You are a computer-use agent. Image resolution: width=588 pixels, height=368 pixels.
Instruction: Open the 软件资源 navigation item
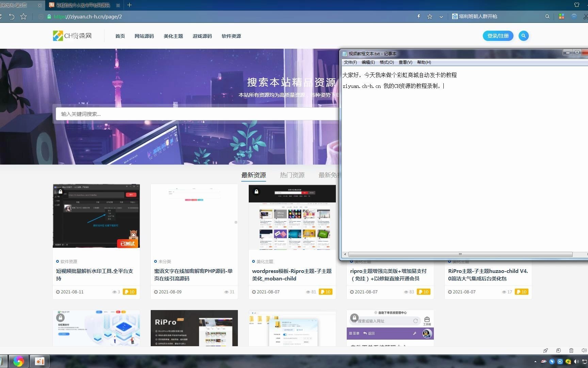[231, 36]
